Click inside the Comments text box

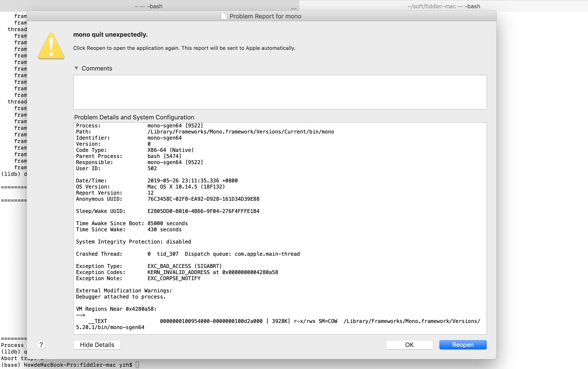point(280,92)
